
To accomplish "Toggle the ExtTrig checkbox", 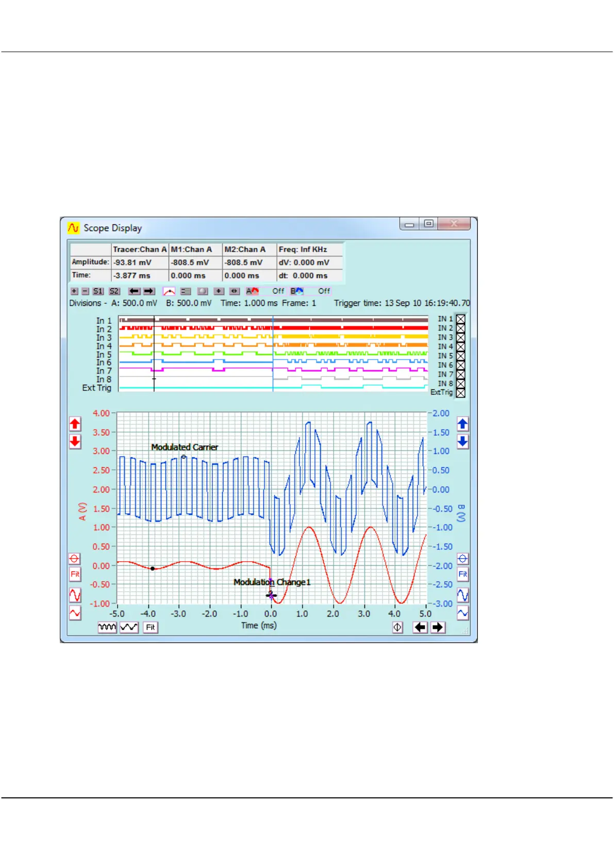I will tap(460, 392).
